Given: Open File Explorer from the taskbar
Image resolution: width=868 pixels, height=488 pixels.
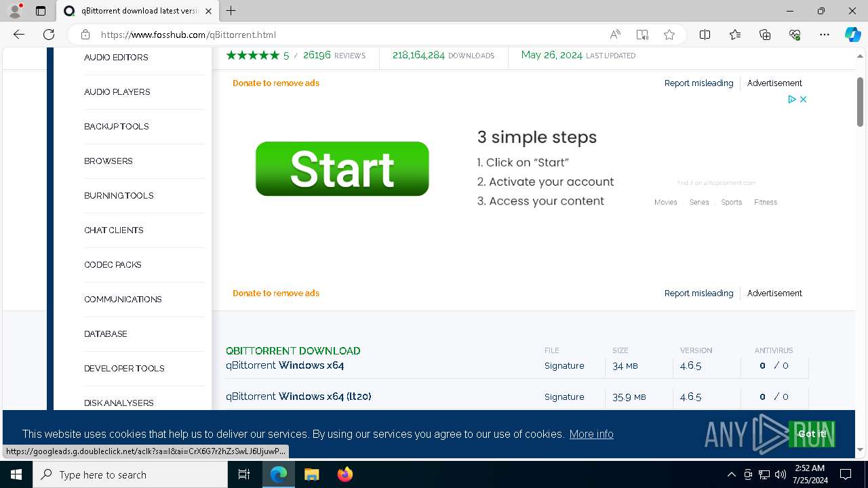Looking at the screenshot, I should pyautogui.click(x=311, y=474).
